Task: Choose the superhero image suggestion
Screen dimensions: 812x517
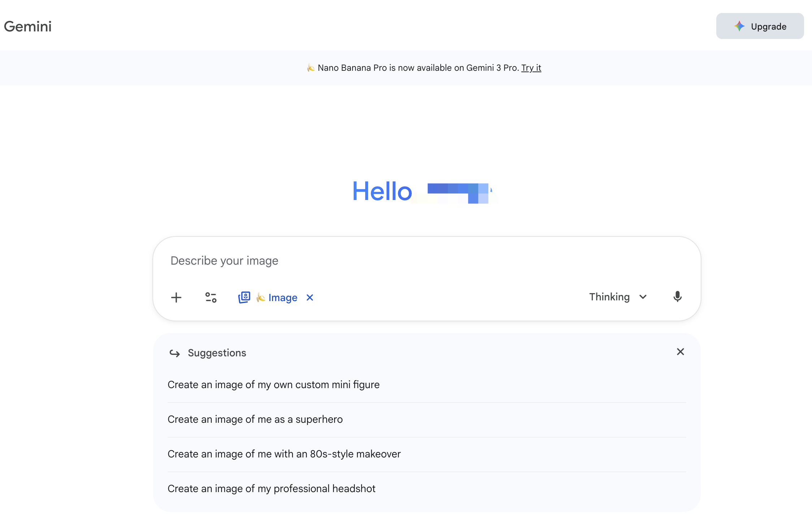Action: pos(255,419)
